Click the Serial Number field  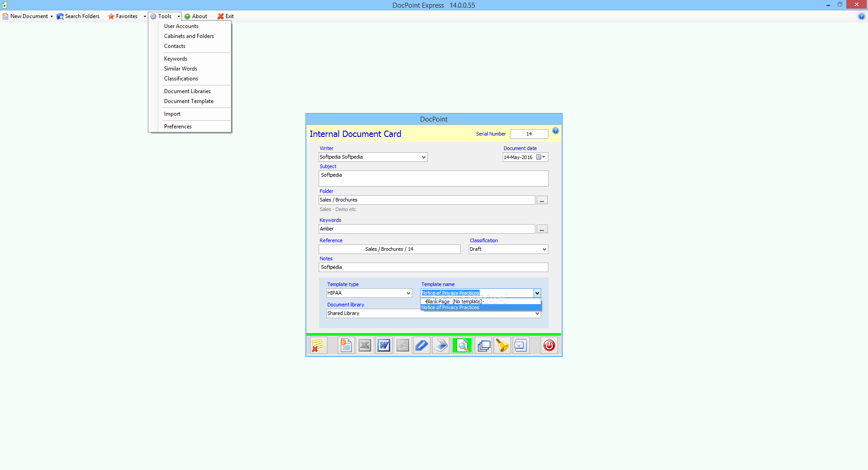pyautogui.click(x=529, y=134)
